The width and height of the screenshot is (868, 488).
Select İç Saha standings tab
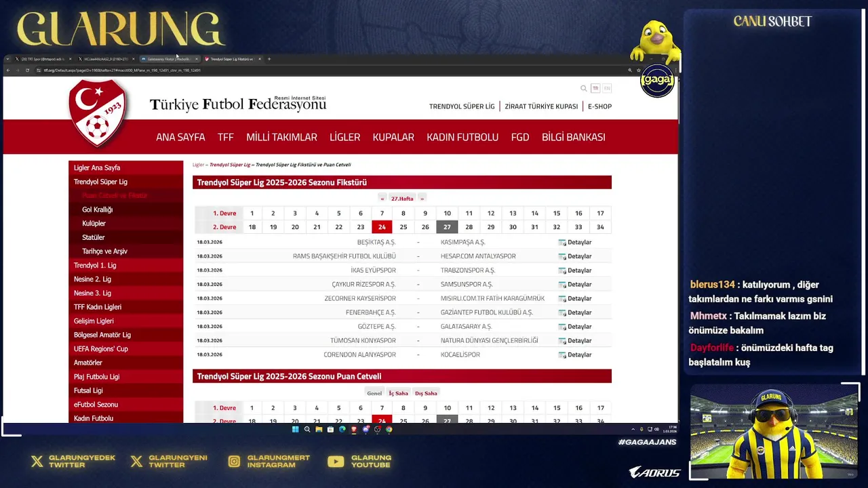[398, 393]
